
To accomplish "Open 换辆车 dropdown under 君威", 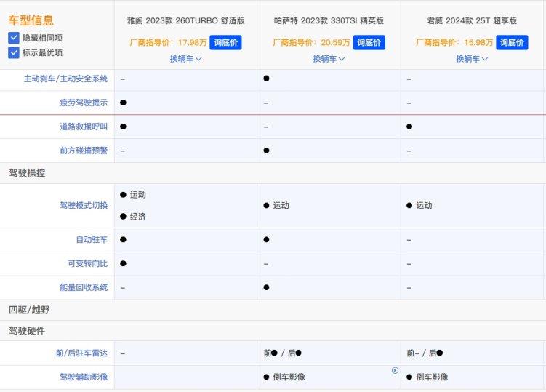I will 472,59.
